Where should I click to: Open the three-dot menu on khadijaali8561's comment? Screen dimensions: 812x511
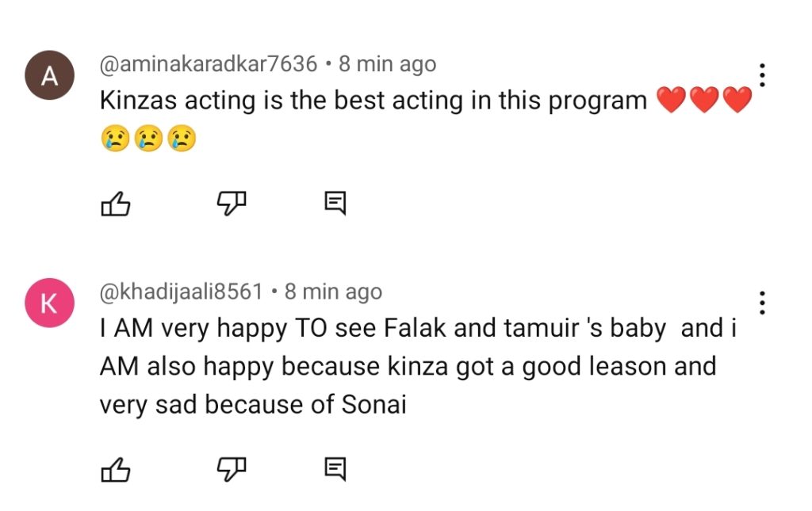pyautogui.click(x=762, y=303)
